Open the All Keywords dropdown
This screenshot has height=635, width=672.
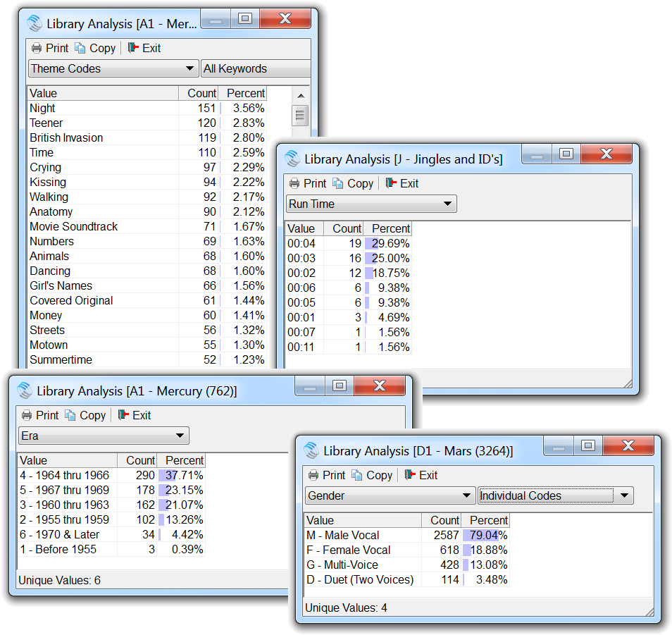(255, 68)
